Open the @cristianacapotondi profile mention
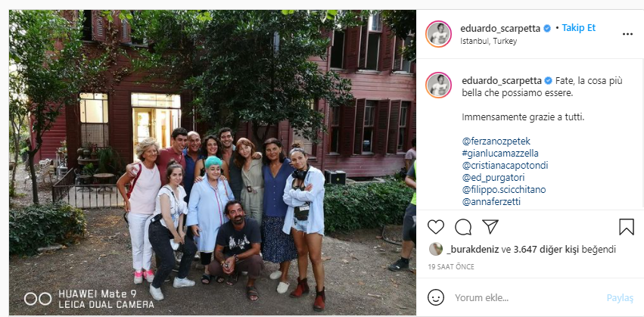This screenshot has width=644, height=317. [505, 166]
